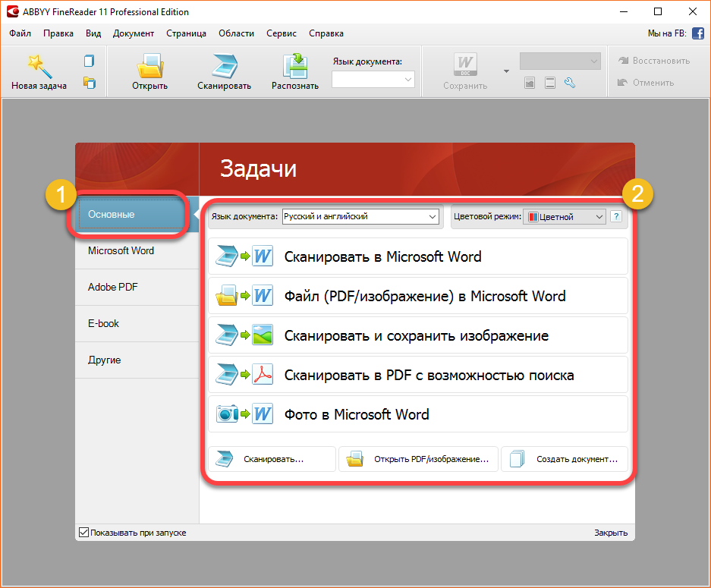Viewport: 711px width, 588px height.
Task: Click the Задачи heading in the tasks window
Action: click(259, 168)
